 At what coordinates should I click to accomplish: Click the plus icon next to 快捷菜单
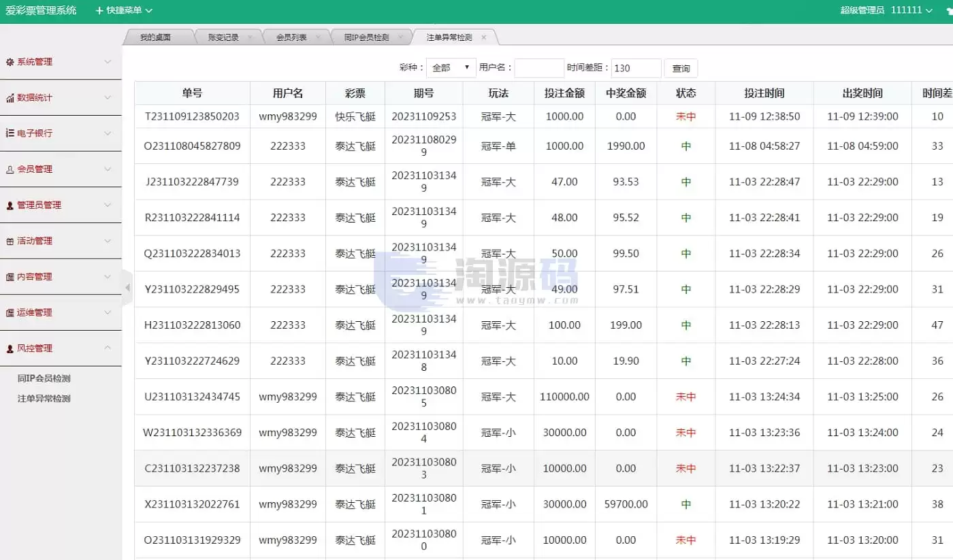tap(99, 10)
